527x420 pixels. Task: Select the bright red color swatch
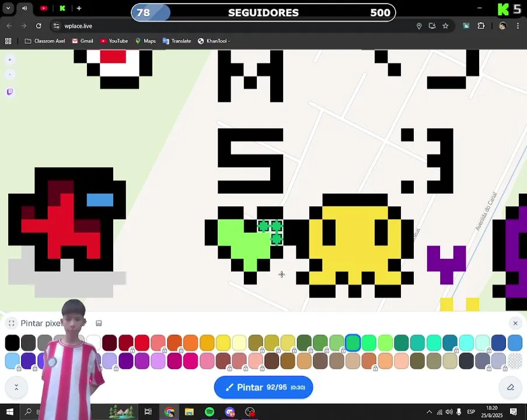click(x=142, y=343)
